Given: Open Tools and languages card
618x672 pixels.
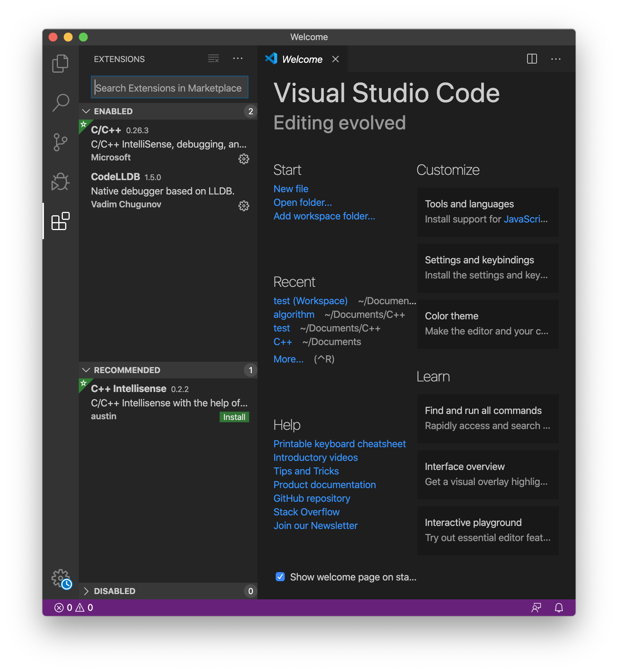Looking at the screenshot, I should point(488,212).
